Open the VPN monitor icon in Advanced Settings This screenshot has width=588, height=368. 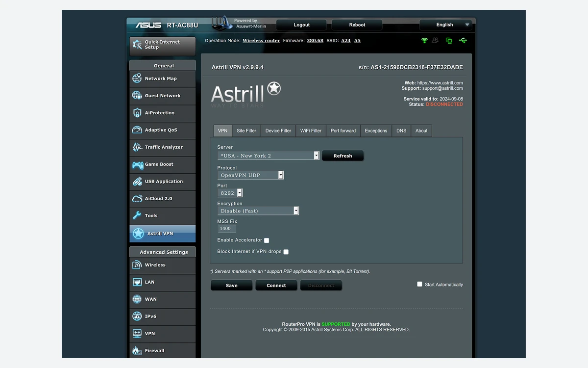pyautogui.click(x=137, y=334)
